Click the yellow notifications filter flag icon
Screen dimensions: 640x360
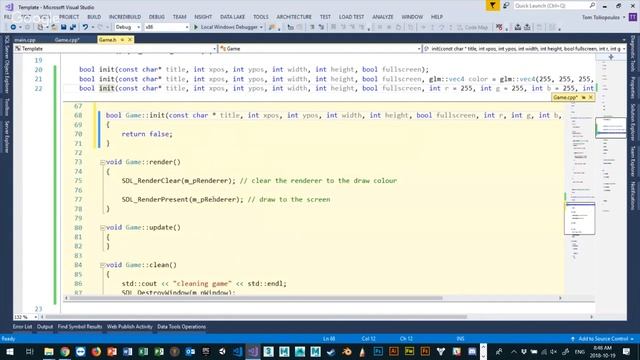pos(492,5)
